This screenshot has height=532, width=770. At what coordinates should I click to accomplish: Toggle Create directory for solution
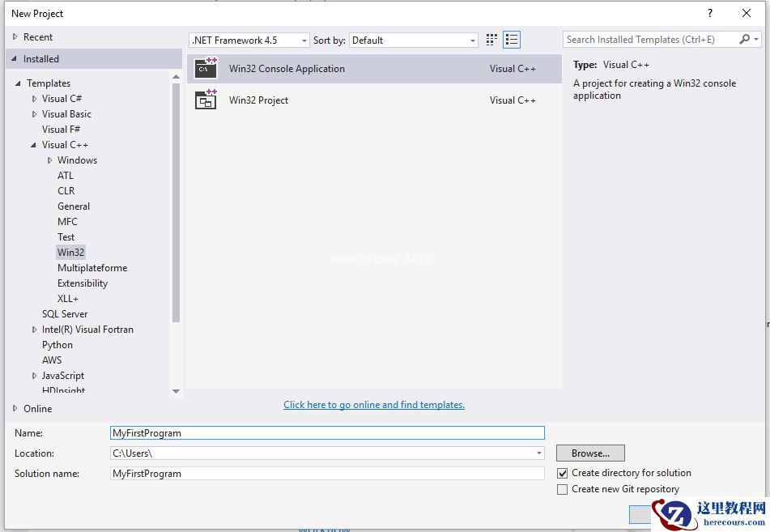tap(562, 473)
